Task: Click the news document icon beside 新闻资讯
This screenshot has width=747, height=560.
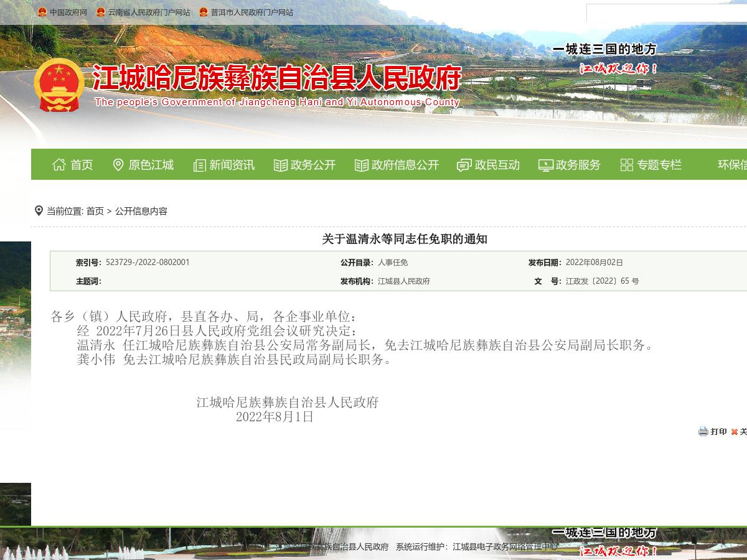Action: click(x=199, y=165)
